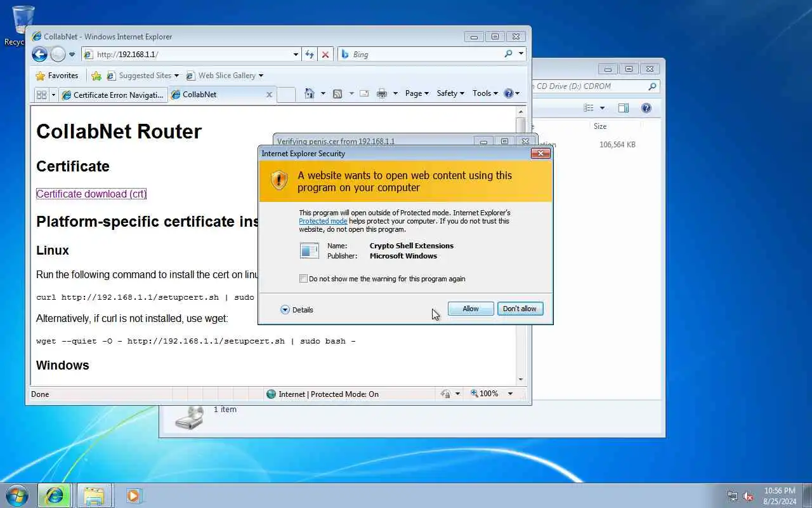Click the Crypto Shell Extensions program icon
This screenshot has height=508, width=812.
pyautogui.click(x=310, y=250)
